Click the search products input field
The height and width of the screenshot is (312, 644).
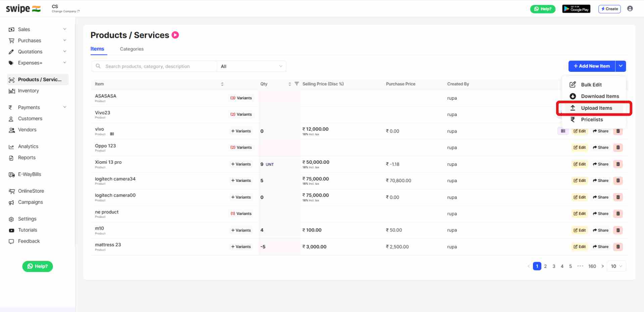(154, 66)
